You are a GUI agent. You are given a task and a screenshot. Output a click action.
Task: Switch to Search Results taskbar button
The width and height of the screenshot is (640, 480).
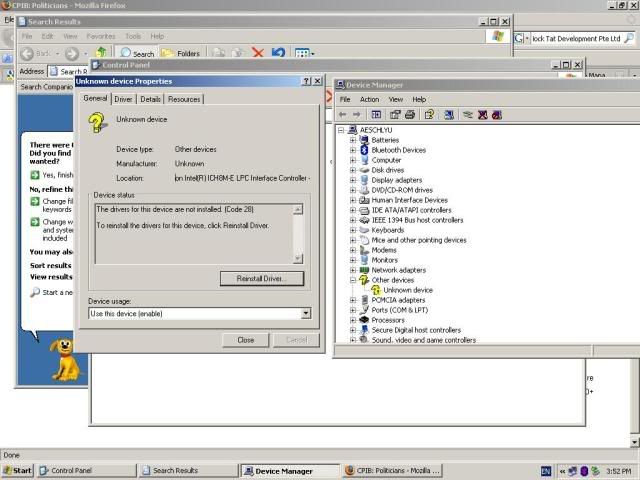188,471
